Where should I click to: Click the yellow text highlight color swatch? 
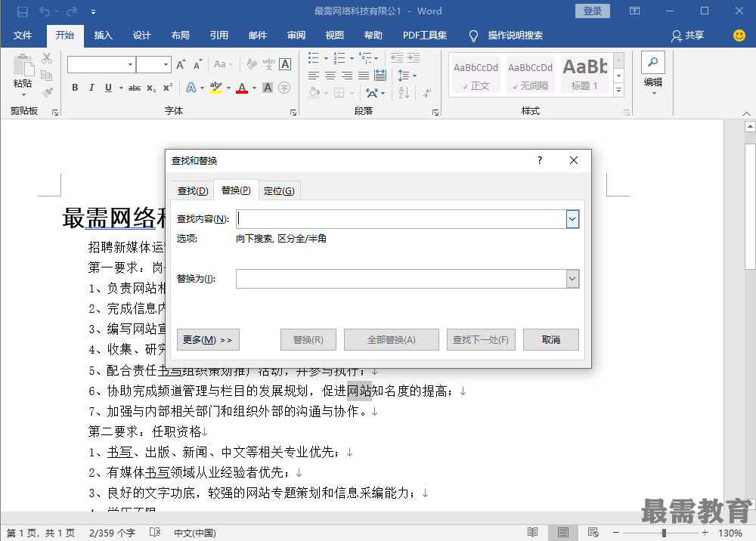point(216,88)
